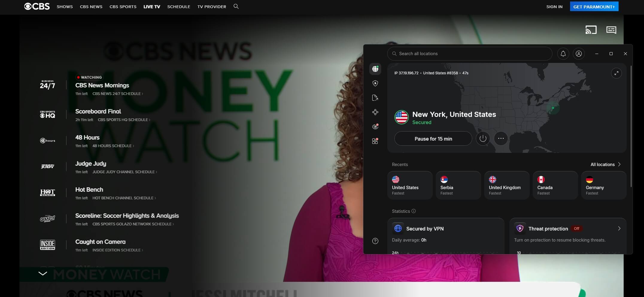Connect to United States recent location
This screenshot has height=297, width=644.
click(x=410, y=185)
